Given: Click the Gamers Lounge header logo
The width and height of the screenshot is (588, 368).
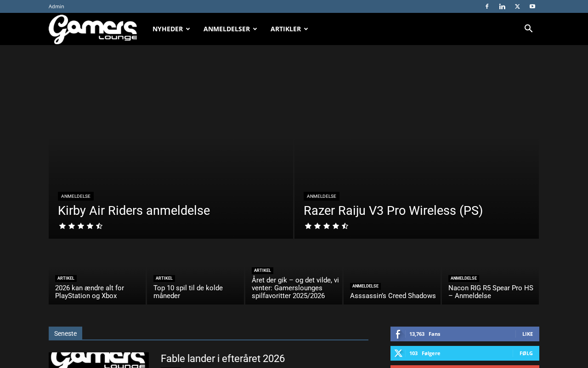Looking at the screenshot, I should click(x=93, y=29).
